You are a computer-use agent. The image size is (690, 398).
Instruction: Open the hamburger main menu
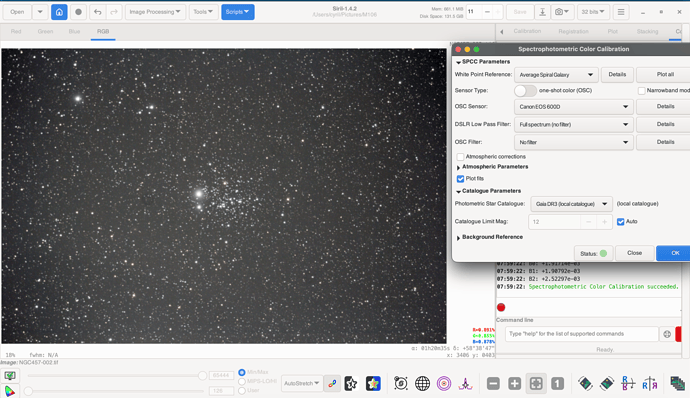(x=621, y=12)
